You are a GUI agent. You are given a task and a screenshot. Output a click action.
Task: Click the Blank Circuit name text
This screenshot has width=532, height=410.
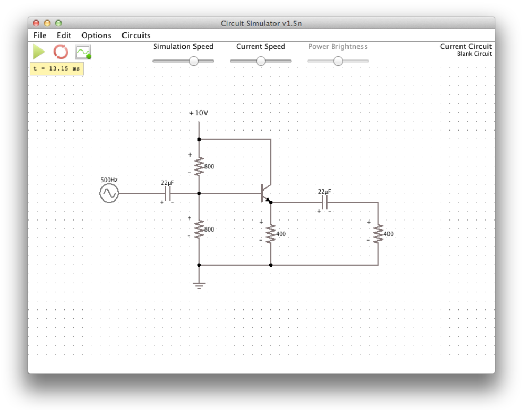click(474, 54)
